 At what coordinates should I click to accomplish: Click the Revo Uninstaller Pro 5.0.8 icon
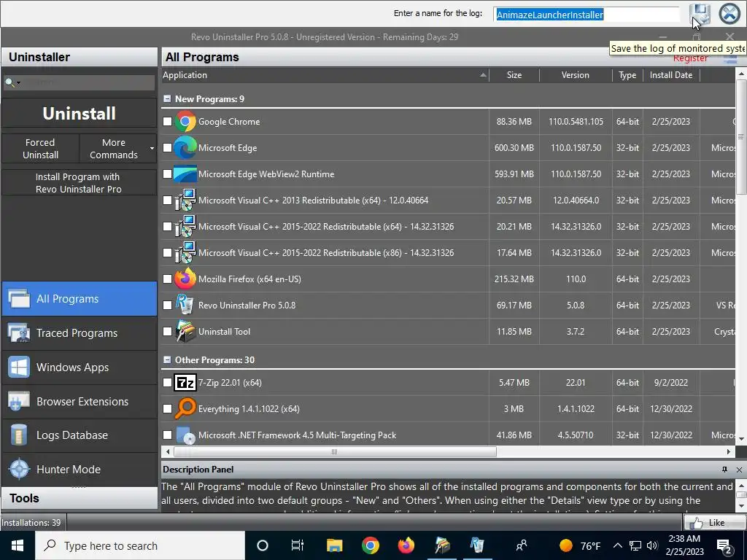point(185,305)
